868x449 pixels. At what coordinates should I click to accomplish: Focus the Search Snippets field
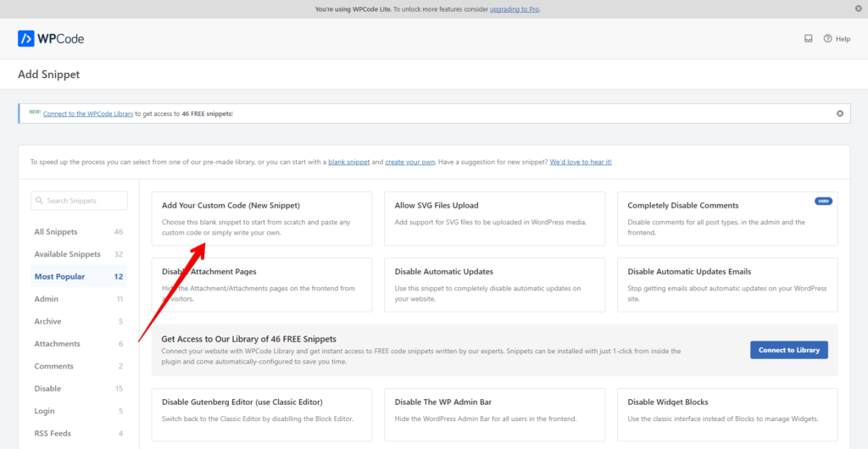[x=79, y=201]
